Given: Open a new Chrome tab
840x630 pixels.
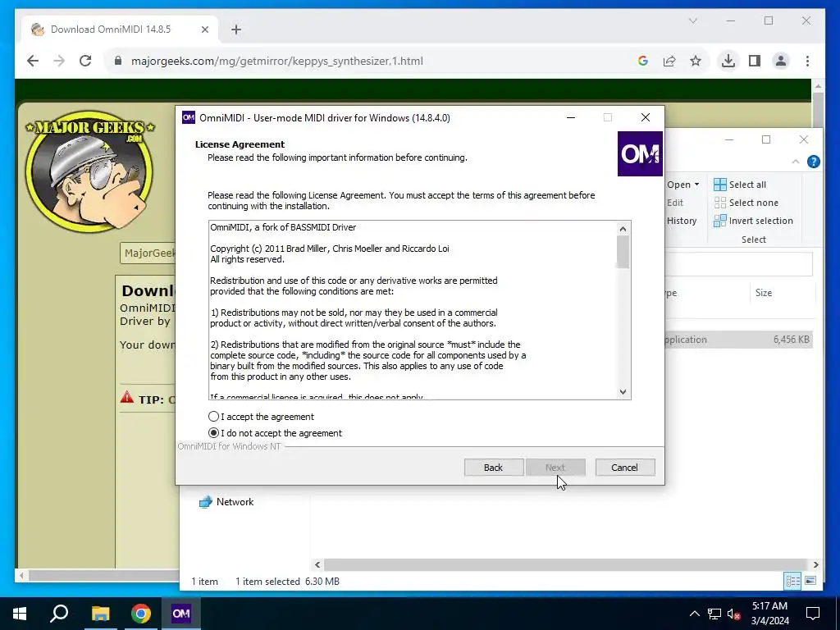Looking at the screenshot, I should (236, 30).
